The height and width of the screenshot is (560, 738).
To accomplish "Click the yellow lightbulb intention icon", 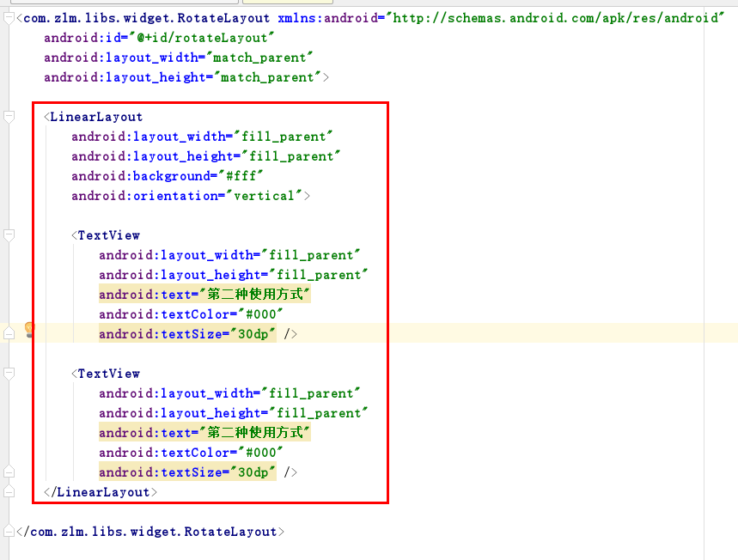I will click(29, 330).
